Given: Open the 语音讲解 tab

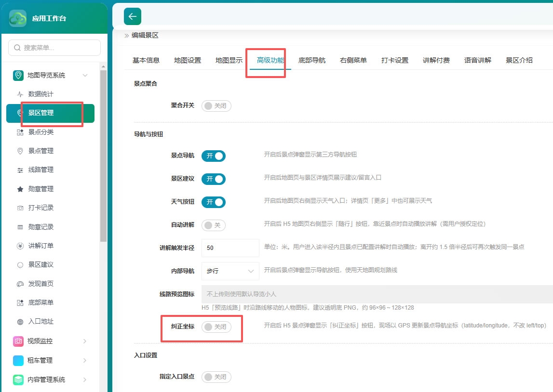Looking at the screenshot, I should pos(477,60).
